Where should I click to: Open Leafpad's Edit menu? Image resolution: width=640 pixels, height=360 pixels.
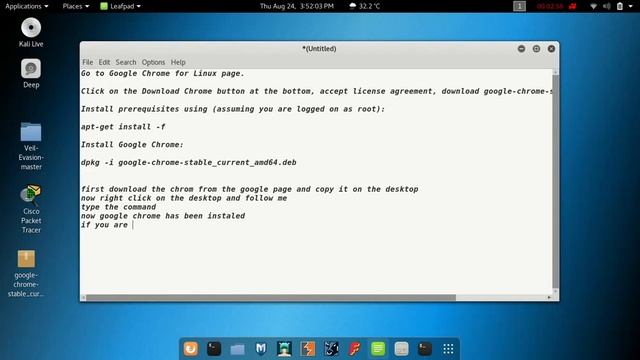pos(104,62)
